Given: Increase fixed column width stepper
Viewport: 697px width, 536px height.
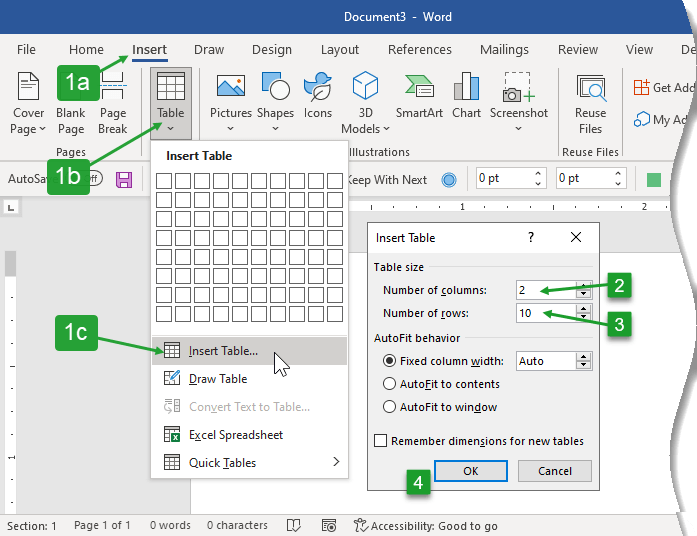Looking at the screenshot, I should click(583, 356).
